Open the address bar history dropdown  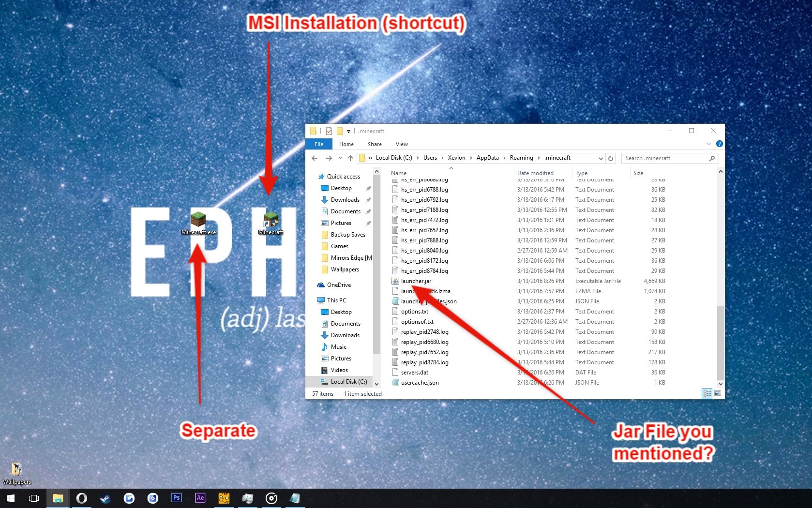pos(601,158)
